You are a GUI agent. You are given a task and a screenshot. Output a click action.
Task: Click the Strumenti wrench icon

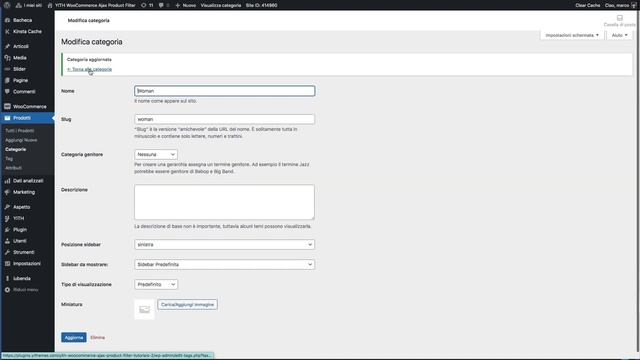click(7, 252)
